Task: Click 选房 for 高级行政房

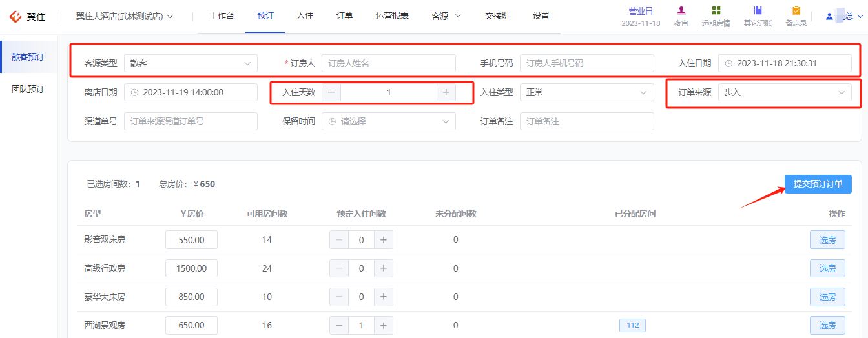Action: coord(827,268)
